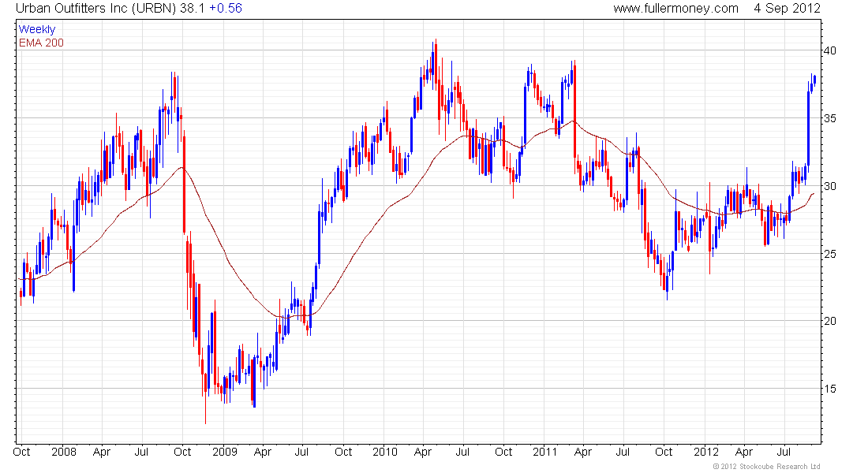Select the price change value +0.56
868x473 pixels.
[x=226, y=9]
